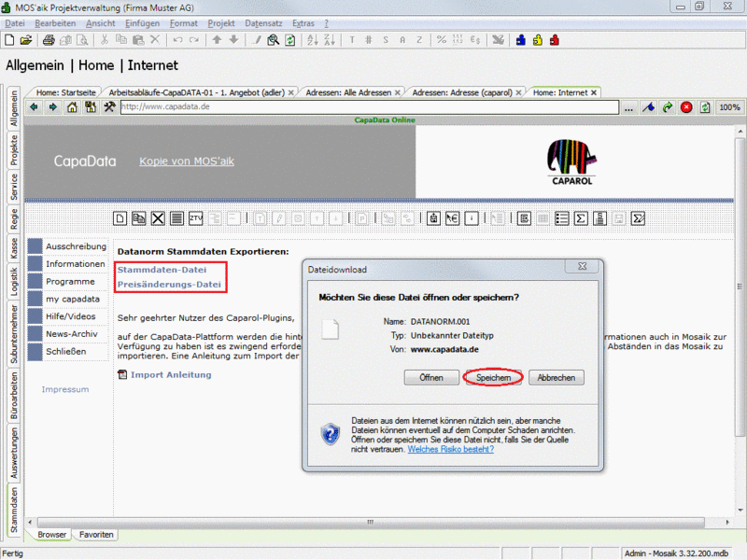Open a file with the folder icon
Screen dimensions: 747x560
tap(26, 40)
